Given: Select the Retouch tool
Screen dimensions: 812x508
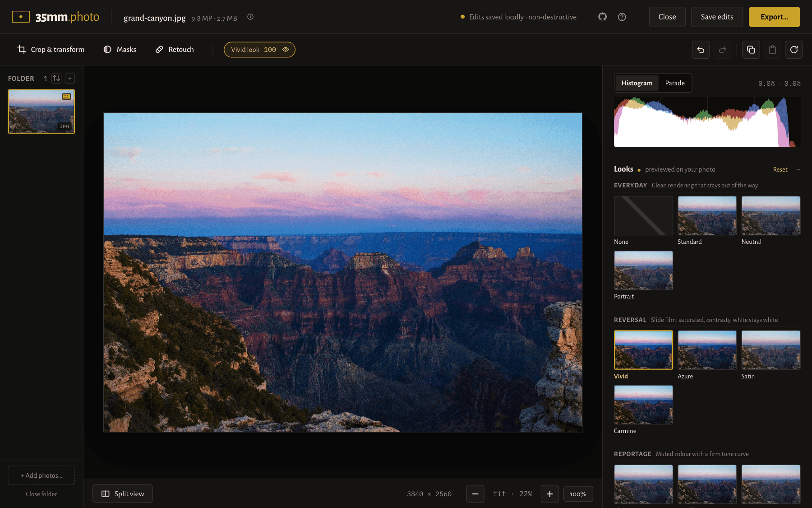Looking at the screenshot, I should (x=175, y=50).
